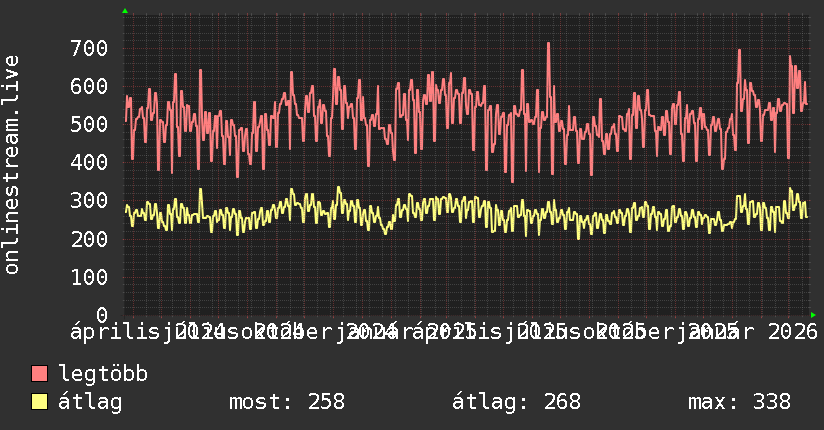The height and width of the screenshot is (430, 824).
Task: Click the 700 y-axis label
Action: 89,48
